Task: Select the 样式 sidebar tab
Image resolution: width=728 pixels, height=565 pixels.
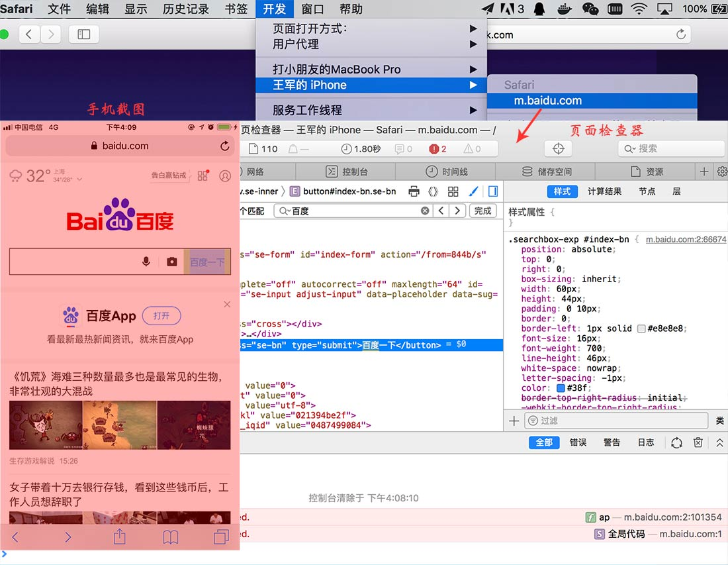Action: tap(563, 191)
